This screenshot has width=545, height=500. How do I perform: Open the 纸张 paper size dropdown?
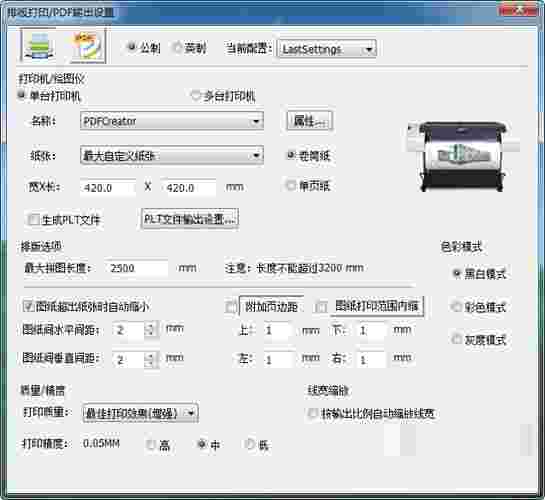pyautogui.click(x=172, y=156)
